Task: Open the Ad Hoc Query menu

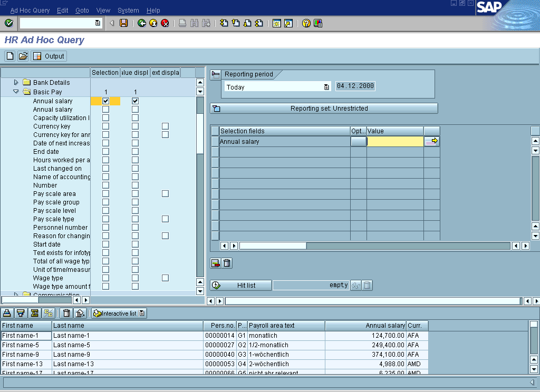Action: [x=30, y=11]
